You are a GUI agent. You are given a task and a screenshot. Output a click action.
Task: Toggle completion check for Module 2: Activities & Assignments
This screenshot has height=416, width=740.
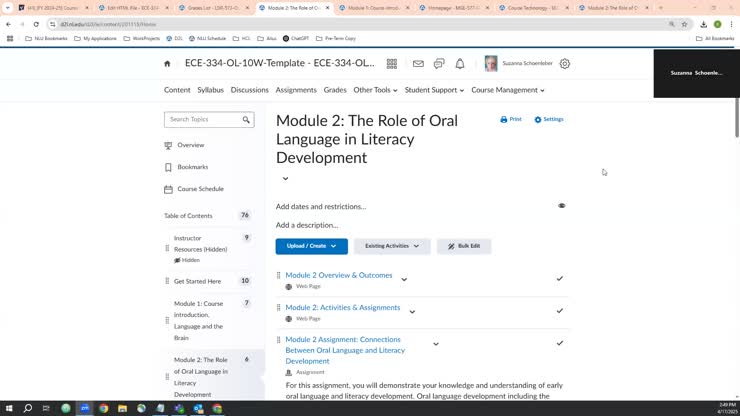[559, 311]
